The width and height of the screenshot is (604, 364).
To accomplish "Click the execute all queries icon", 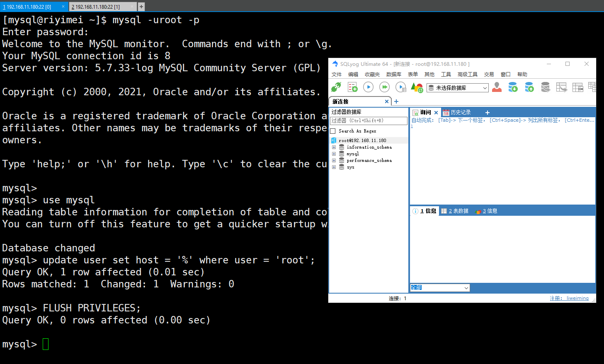I will pos(385,87).
